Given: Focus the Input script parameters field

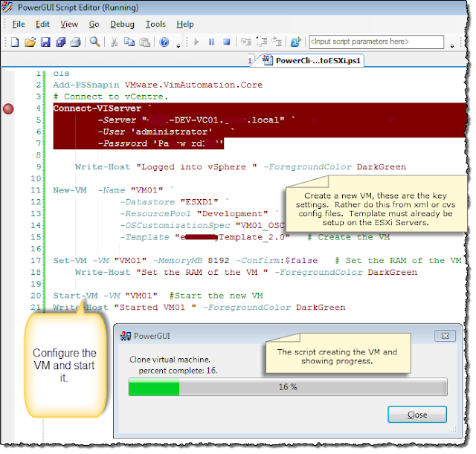Looking at the screenshot, I should click(x=376, y=42).
